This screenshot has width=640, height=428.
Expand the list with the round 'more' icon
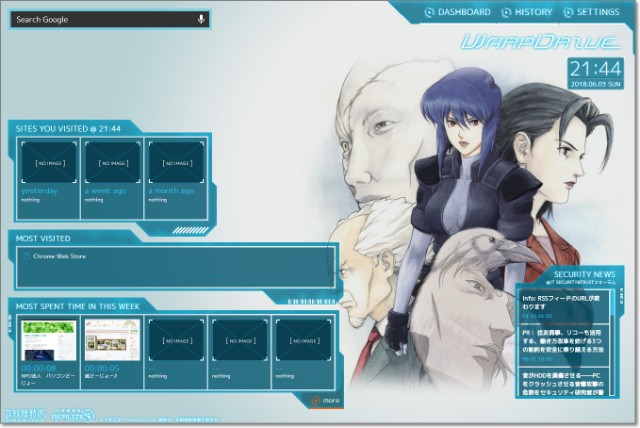[x=313, y=400]
